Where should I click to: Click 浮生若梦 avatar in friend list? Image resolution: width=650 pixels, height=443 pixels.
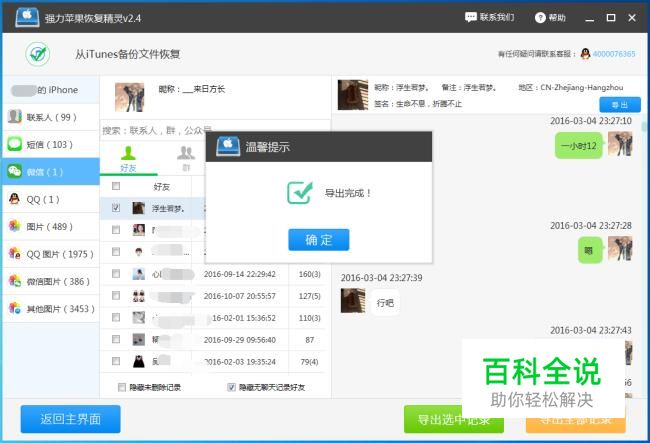[138, 208]
